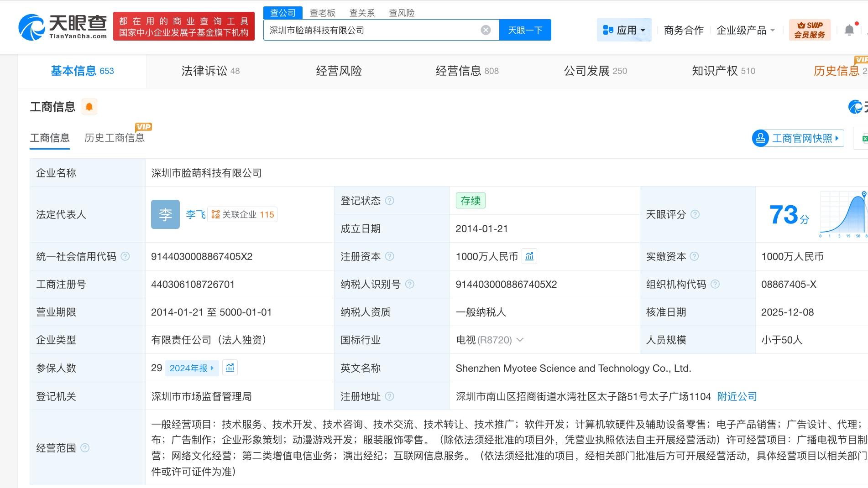Click the orange alarm bell next to 工商信息
This screenshot has height=488, width=868.
tap(89, 106)
